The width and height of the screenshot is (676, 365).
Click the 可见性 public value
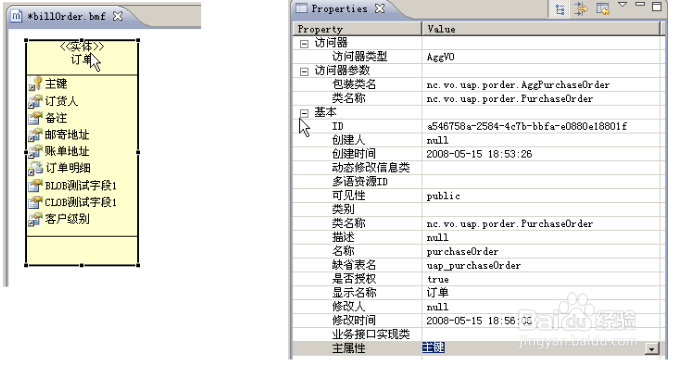(x=443, y=196)
